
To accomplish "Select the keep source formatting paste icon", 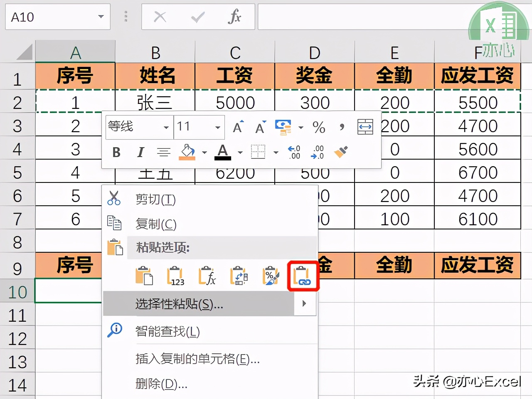I will pyautogui.click(x=144, y=276).
